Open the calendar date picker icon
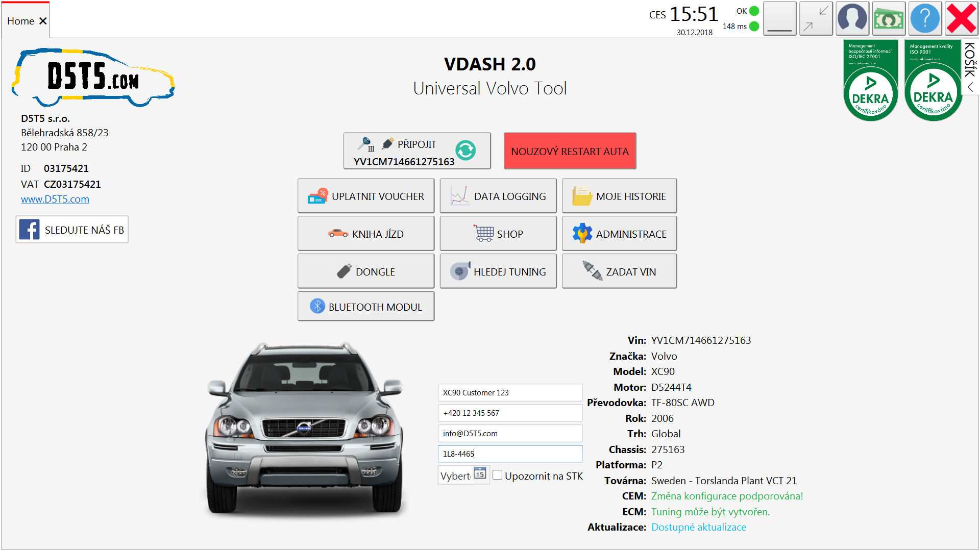Screen dimensions: 980x551 click(480, 473)
